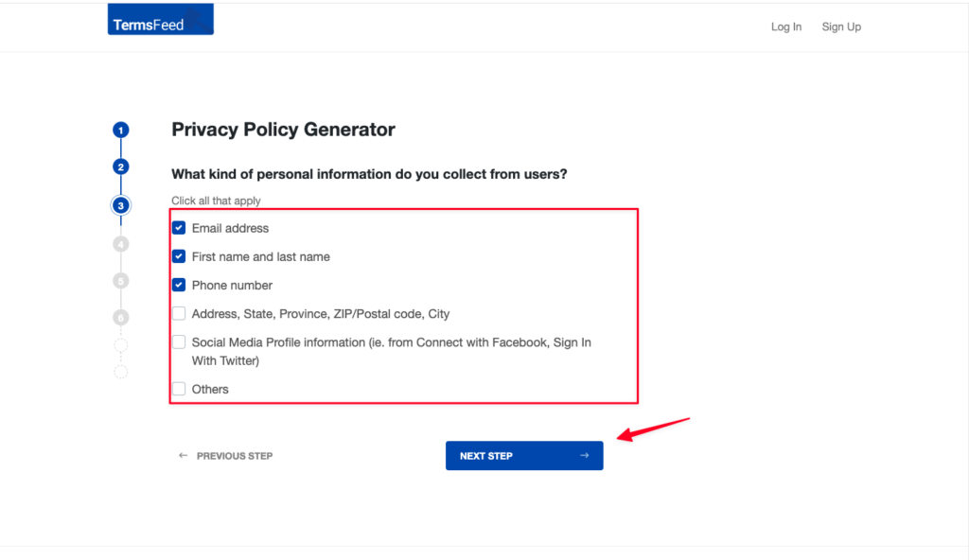Go to step 1 circle
Screen dimensions: 969x560
point(121,130)
